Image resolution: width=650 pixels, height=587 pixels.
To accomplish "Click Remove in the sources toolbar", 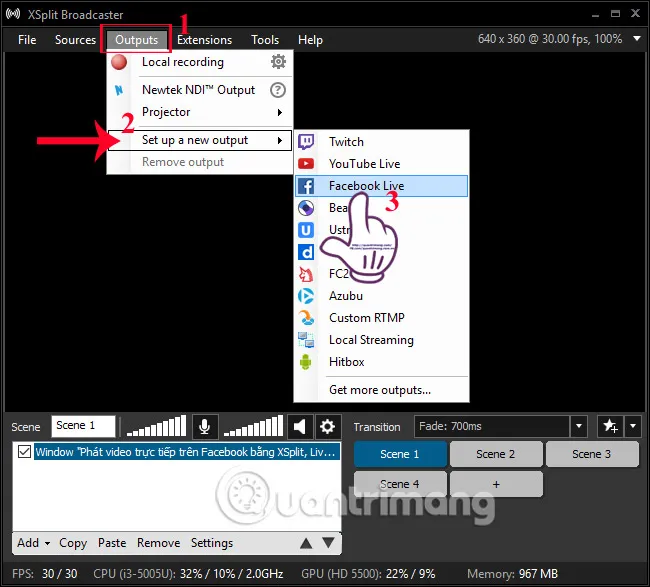I will coord(158,543).
